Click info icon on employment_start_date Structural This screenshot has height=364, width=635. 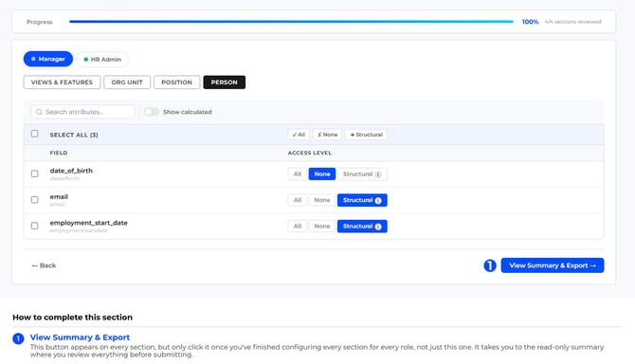click(378, 227)
